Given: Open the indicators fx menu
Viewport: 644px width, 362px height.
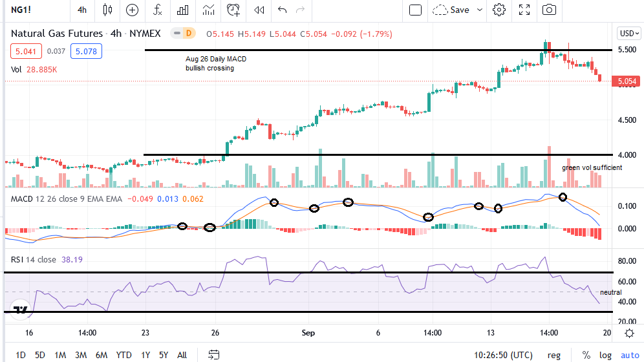Looking at the screenshot, I should click(157, 10).
